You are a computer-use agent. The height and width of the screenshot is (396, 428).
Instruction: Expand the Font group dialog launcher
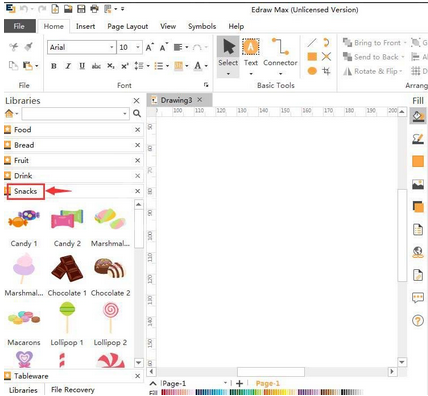click(206, 85)
